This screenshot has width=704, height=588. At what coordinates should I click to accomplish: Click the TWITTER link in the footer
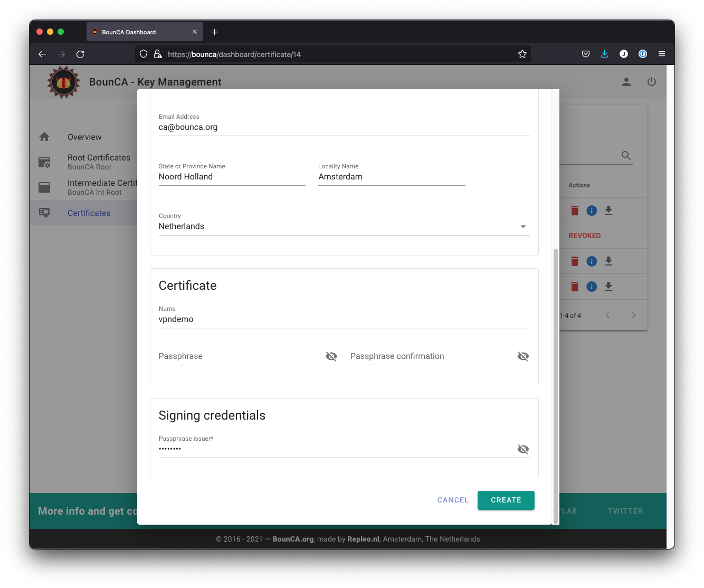coord(625,511)
